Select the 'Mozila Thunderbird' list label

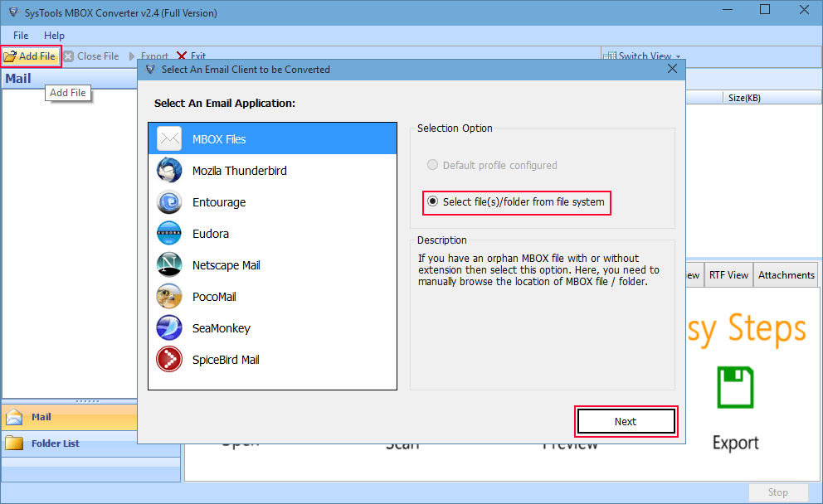[x=239, y=171]
